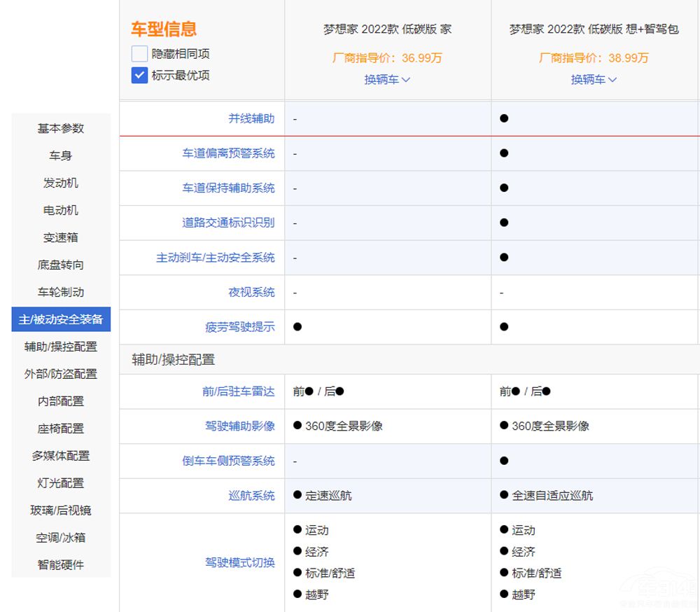
Task: Go to 基本参数 section in sidebar
Action: (61, 128)
